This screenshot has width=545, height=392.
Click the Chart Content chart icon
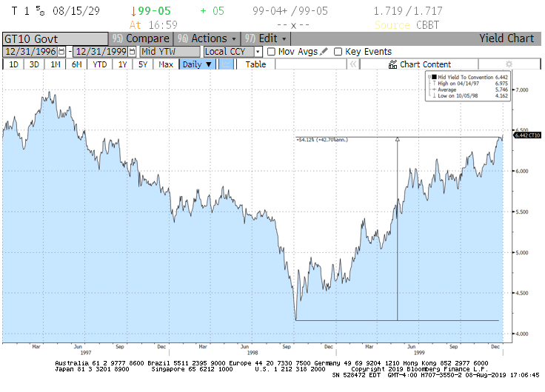pos(392,64)
